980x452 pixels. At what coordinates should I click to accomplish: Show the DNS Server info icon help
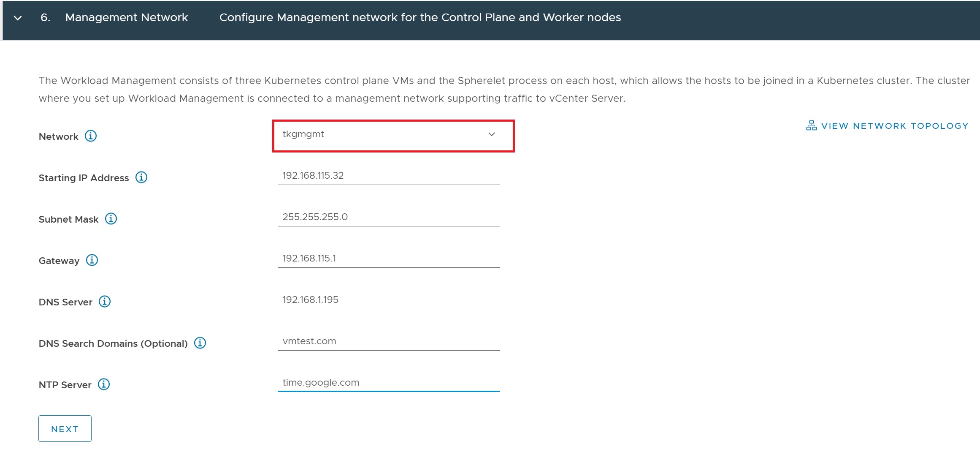(x=105, y=302)
